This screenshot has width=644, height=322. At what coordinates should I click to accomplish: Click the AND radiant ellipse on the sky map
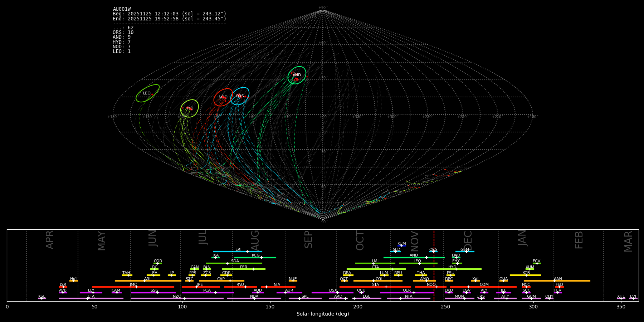point(297,75)
